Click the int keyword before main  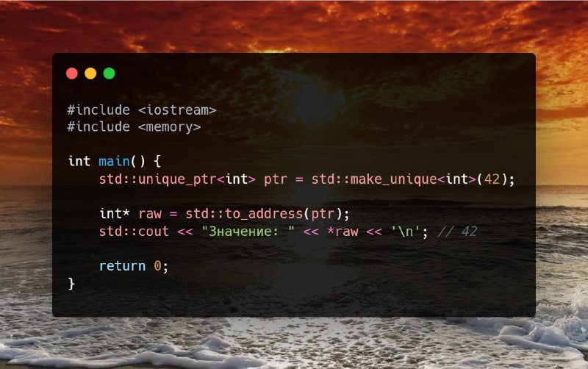coord(79,161)
